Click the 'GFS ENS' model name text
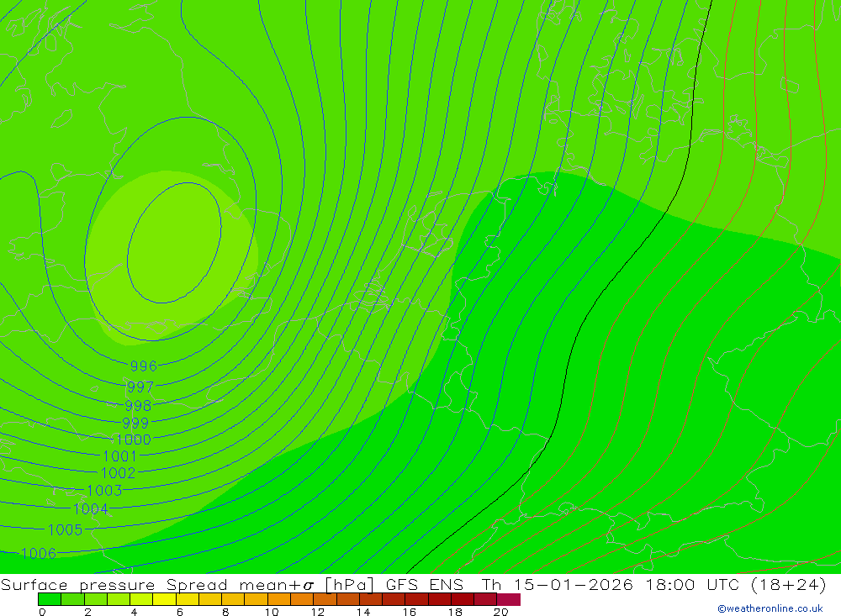This screenshot has width=841, height=616. coord(424,584)
